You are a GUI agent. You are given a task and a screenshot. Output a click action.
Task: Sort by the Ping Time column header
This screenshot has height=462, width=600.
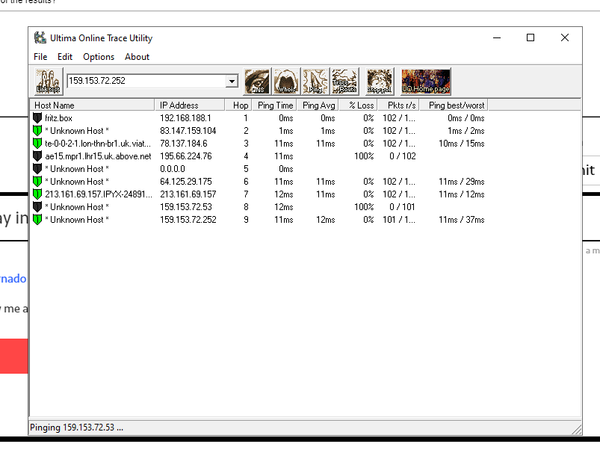click(275, 105)
